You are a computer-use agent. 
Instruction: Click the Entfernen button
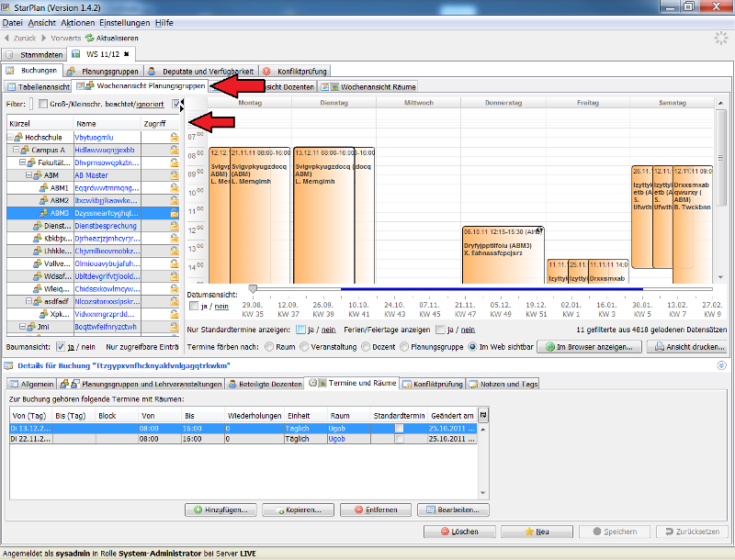pyautogui.click(x=376, y=510)
